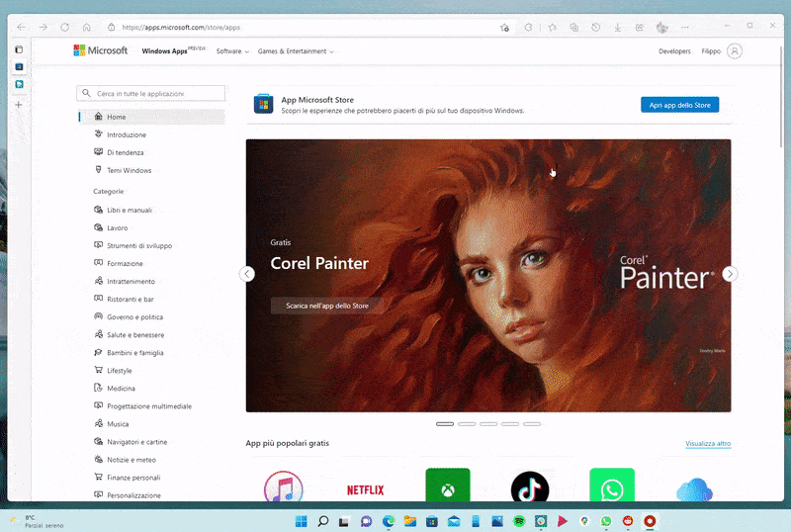Show the previous carousel banner
Viewport: 791px width, 532px height.
tap(246, 274)
